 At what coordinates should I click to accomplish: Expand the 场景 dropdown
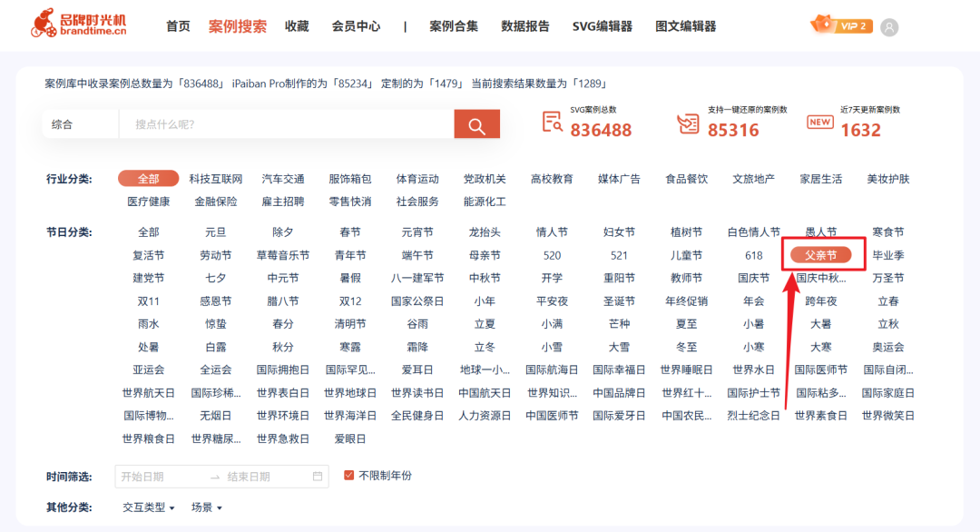(205, 508)
